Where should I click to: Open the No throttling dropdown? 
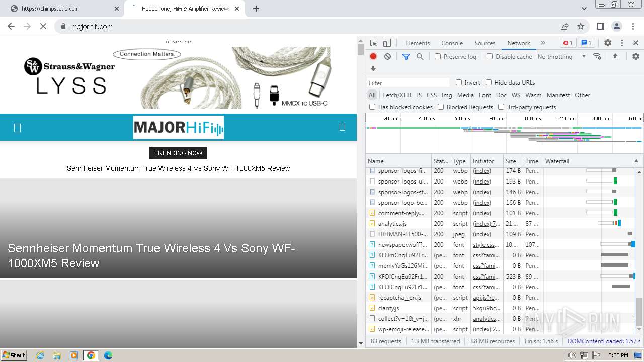pyautogui.click(x=561, y=57)
